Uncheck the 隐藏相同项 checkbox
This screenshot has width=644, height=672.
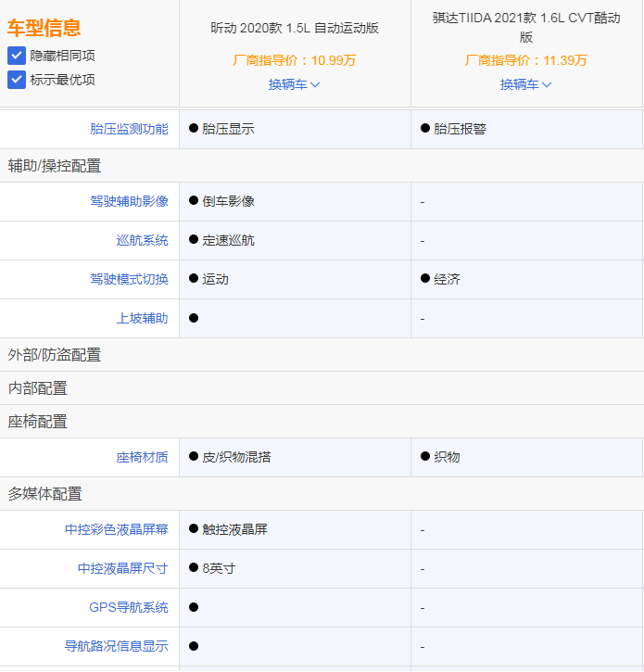[x=17, y=56]
